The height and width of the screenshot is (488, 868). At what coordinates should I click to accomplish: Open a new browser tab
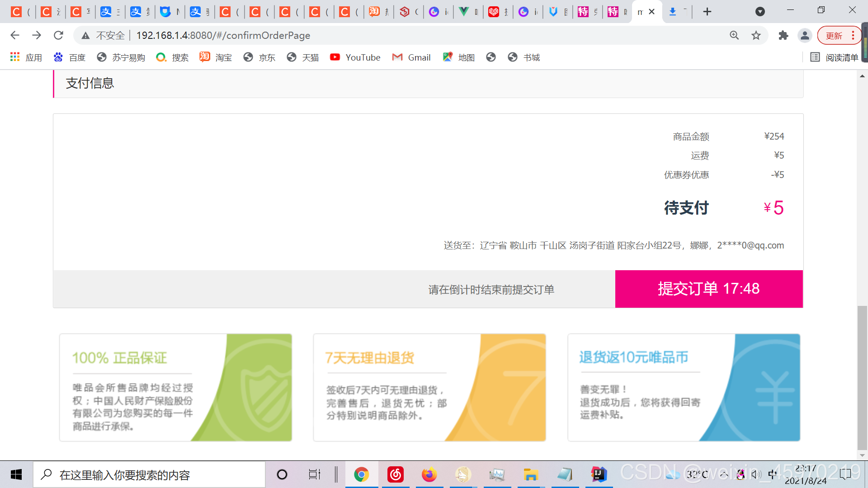[x=706, y=11]
